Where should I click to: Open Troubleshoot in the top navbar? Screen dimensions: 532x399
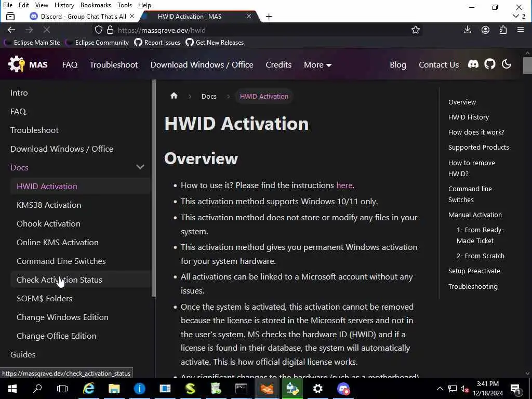tap(114, 64)
